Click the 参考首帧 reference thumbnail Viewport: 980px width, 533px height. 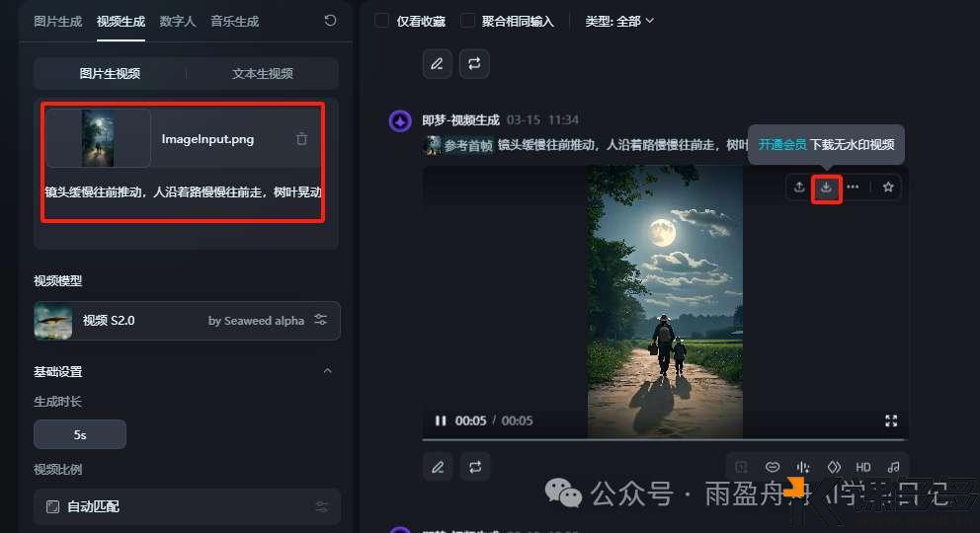(433, 145)
